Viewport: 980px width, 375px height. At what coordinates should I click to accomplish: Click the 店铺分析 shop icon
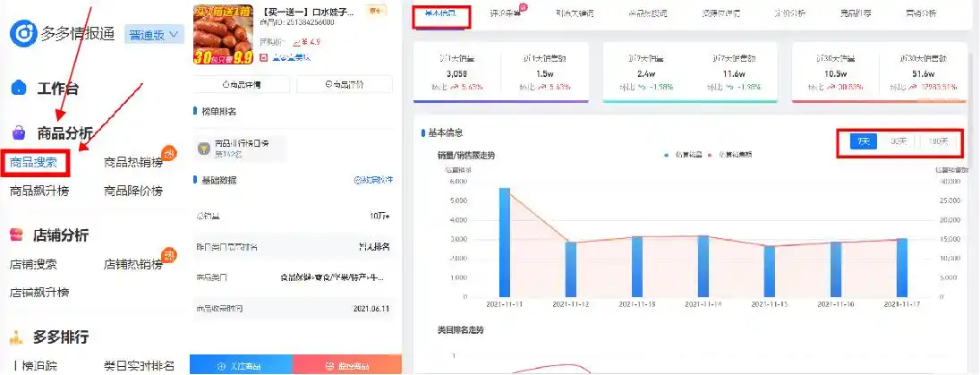point(17,235)
